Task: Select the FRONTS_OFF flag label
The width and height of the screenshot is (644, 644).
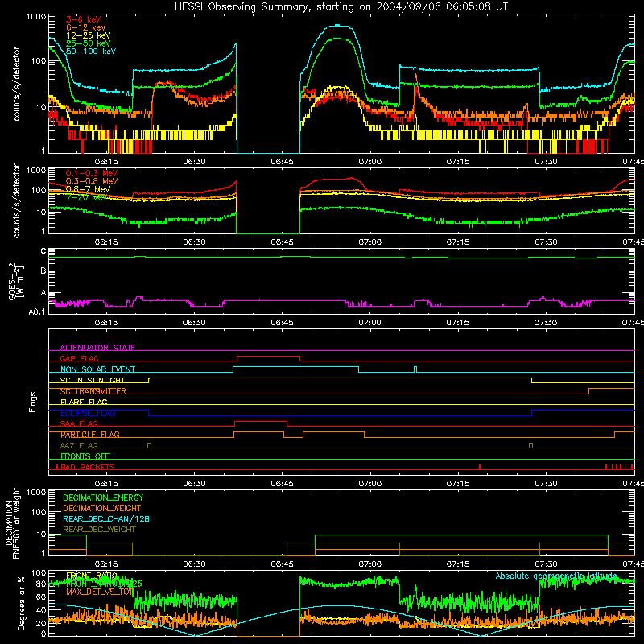Action: [x=85, y=456]
